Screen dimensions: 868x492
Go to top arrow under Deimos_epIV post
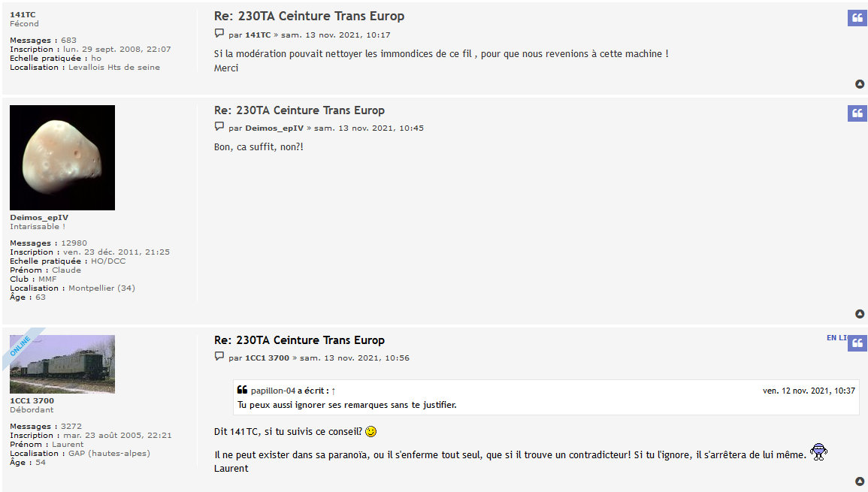pyautogui.click(x=860, y=314)
